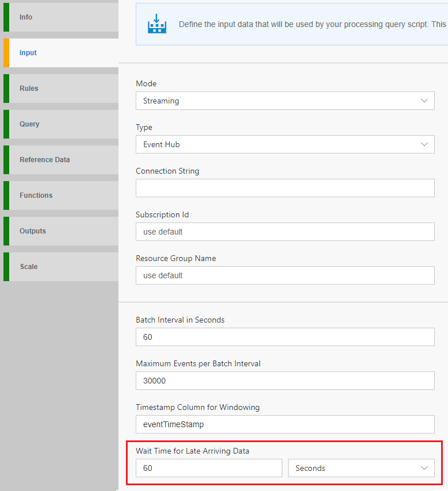Open the Info tab
Viewport: 448px width, 491px height.
[60, 17]
